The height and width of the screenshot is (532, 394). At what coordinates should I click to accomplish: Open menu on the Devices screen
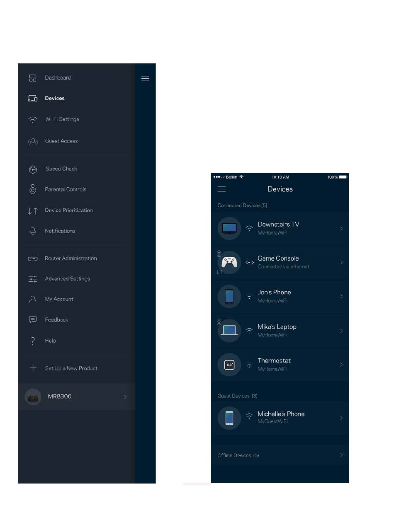pos(222,189)
